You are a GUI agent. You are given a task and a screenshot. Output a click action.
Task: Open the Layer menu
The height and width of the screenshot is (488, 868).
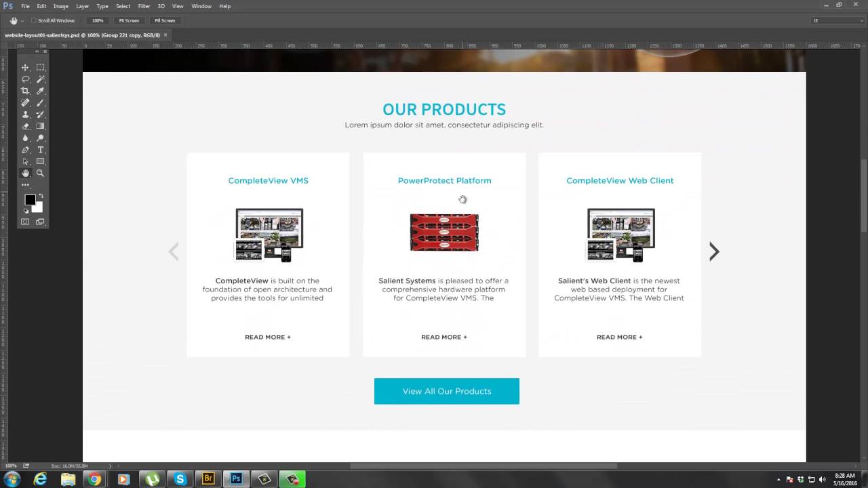[x=83, y=6]
